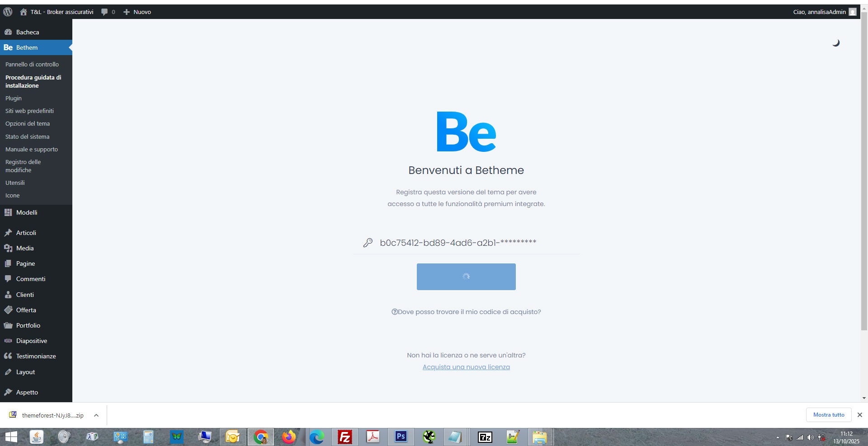Launch FileZilla from the taskbar
Viewport: 868px width, 446px height.
click(x=344, y=437)
